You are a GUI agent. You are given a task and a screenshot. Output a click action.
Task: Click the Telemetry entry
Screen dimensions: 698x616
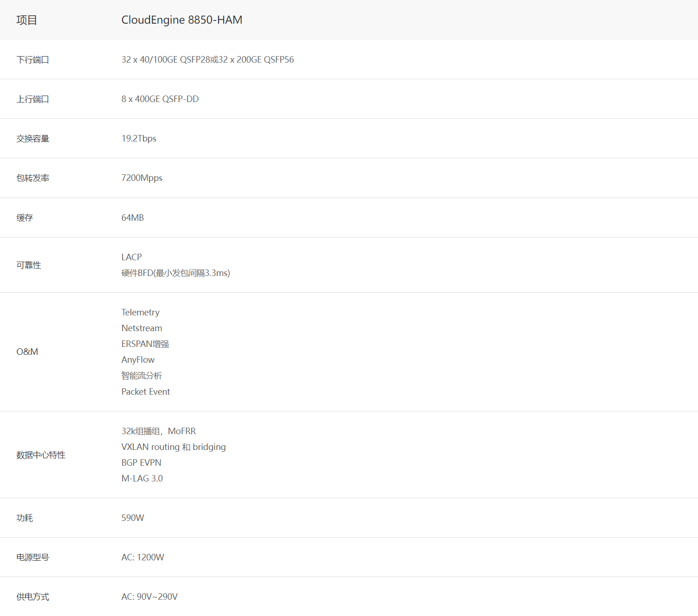[140, 313]
